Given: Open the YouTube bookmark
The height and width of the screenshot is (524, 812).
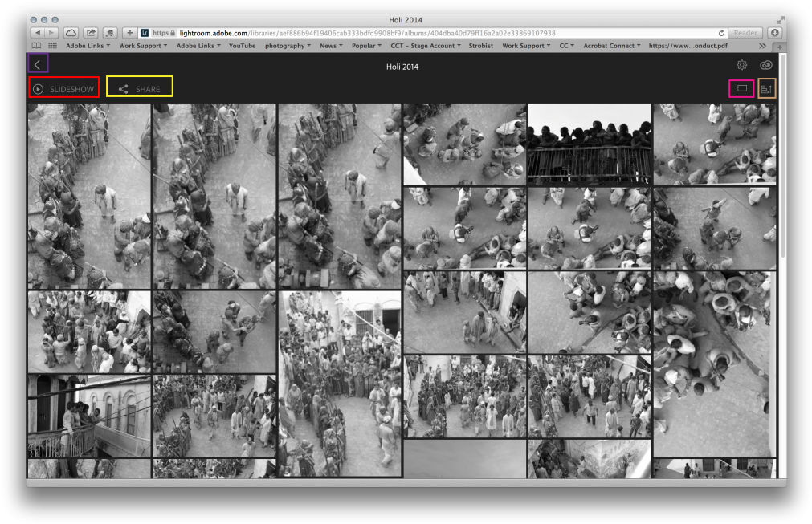Looking at the screenshot, I should tap(242, 46).
